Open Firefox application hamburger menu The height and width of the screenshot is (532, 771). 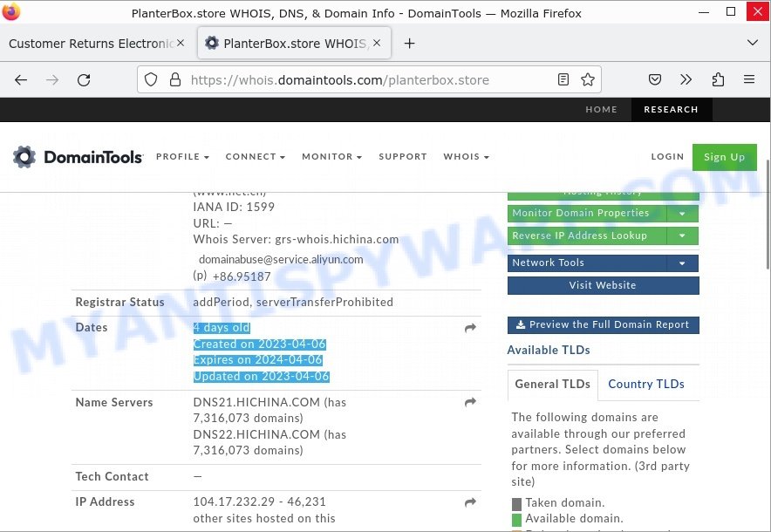coord(749,79)
